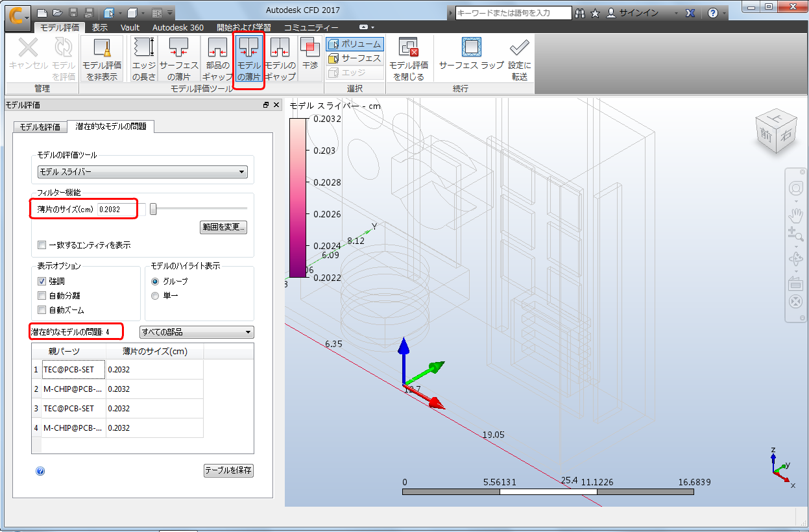Expand the zoom tool options arrow
The image size is (809, 532).
point(795,246)
